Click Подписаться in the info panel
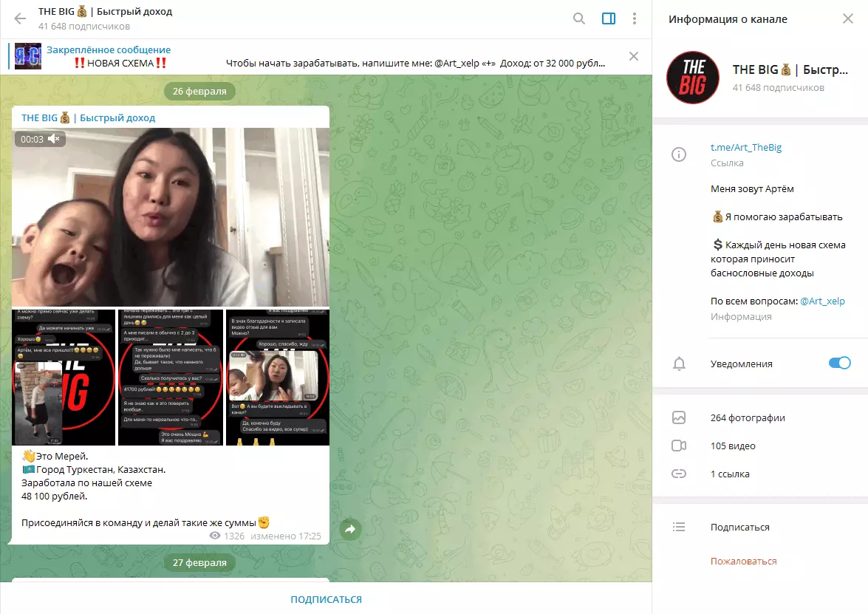Viewport: 868px width, 614px height. pyautogui.click(x=739, y=527)
